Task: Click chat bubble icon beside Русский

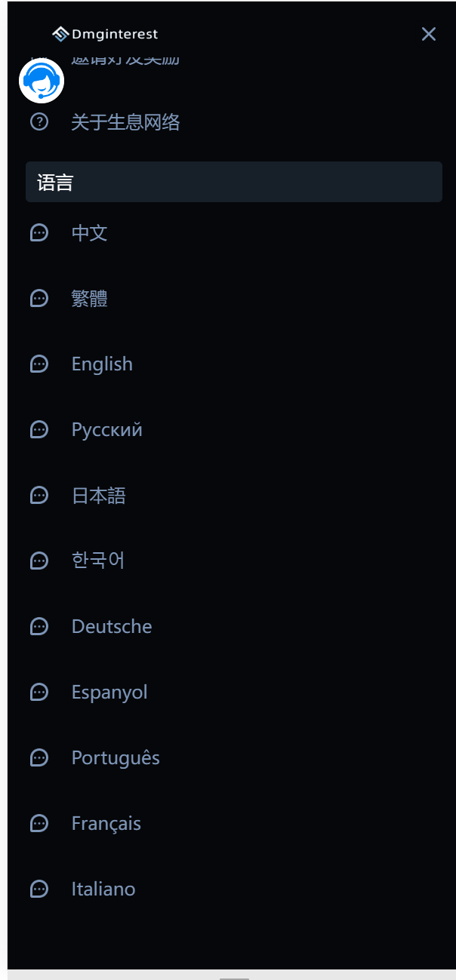Action: pos(39,430)
